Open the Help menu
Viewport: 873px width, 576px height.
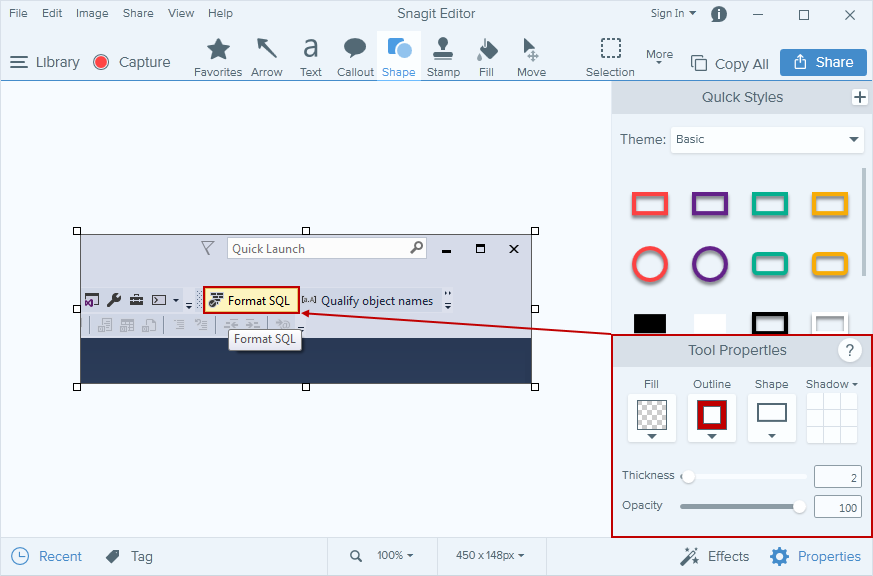[220, 13]
